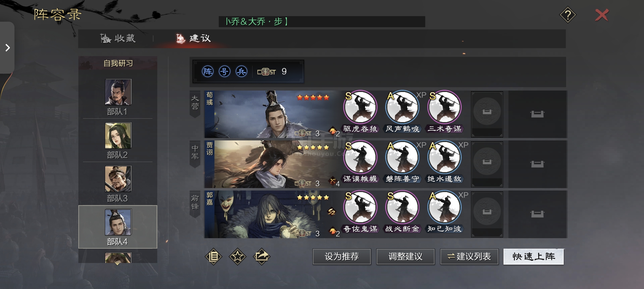Tap 荀彧's empty equipment slot

pos(487,114)
